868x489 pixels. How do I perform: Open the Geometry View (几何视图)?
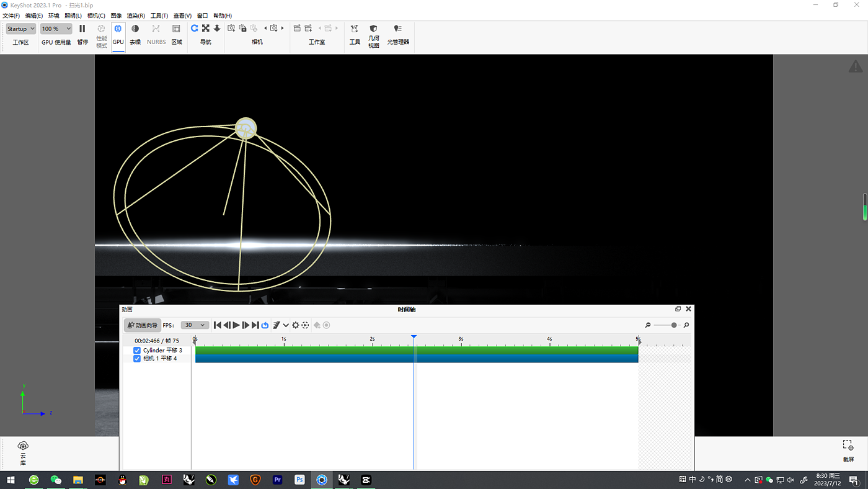click(x=373, y=29)
